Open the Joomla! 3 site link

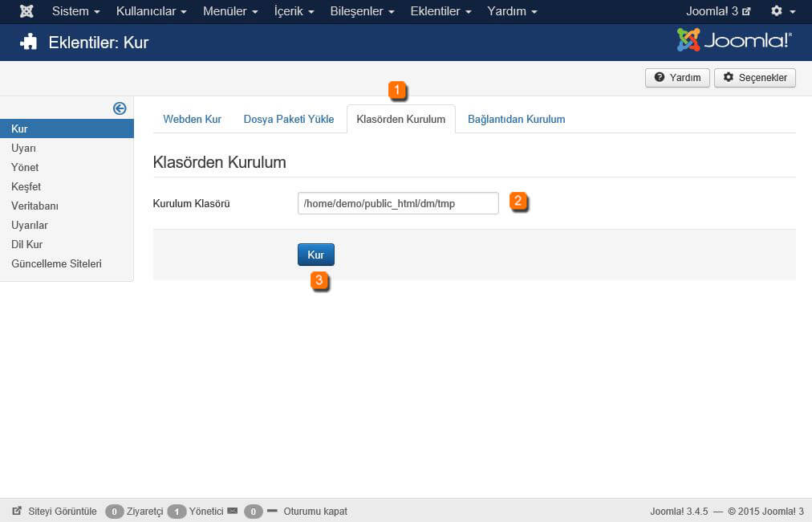point(718,11)
